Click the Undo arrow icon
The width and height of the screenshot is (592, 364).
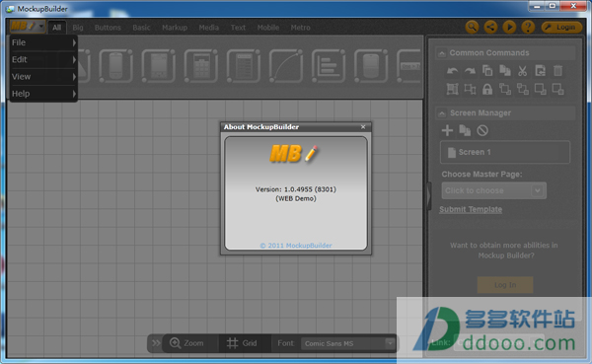pyautogui.click(x=452, y=71)
